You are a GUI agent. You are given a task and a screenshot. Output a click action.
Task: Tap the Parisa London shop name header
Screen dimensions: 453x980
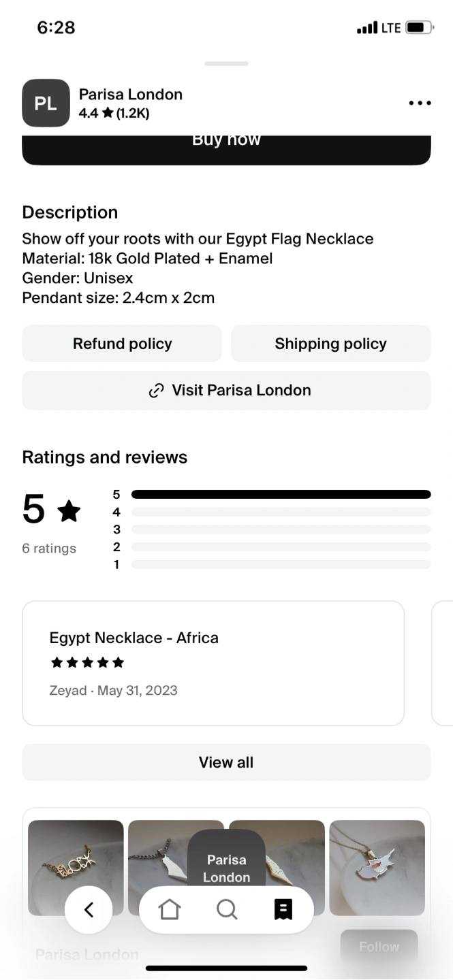click(131, 95)
